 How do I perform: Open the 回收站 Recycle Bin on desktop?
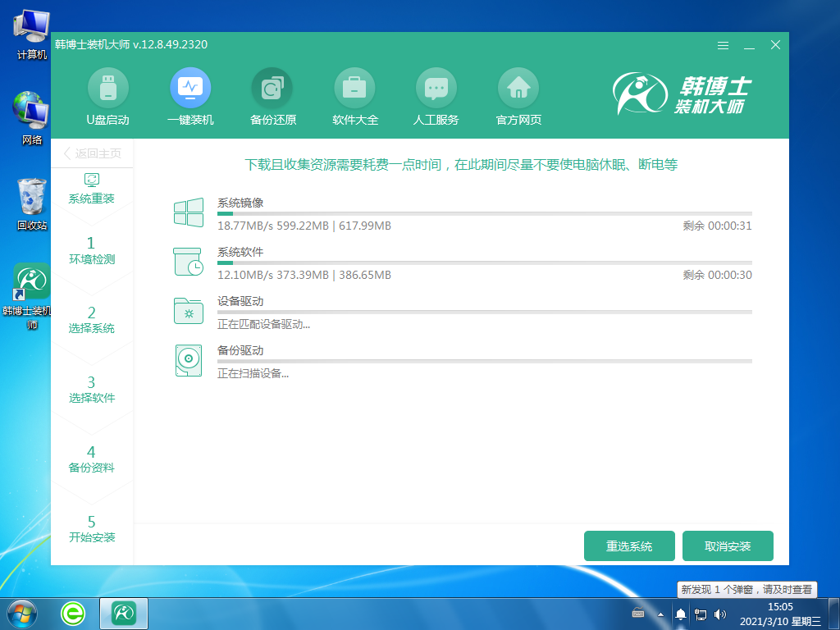click(30, 199)
